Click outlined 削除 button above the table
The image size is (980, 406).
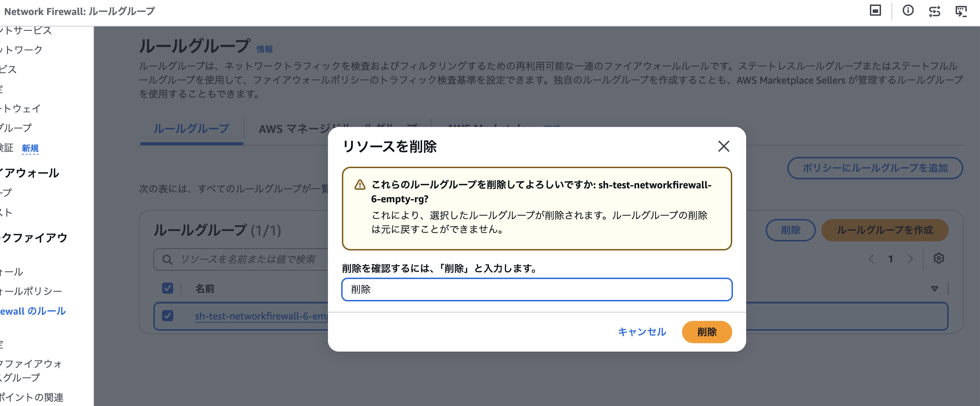[790, 230]
